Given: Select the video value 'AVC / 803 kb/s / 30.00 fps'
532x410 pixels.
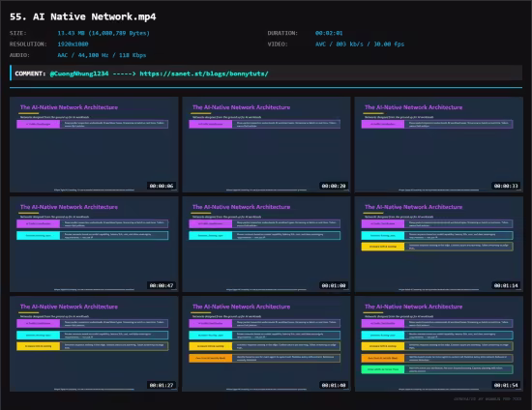Looking at the screenshot, I should [x=360, y=44].
